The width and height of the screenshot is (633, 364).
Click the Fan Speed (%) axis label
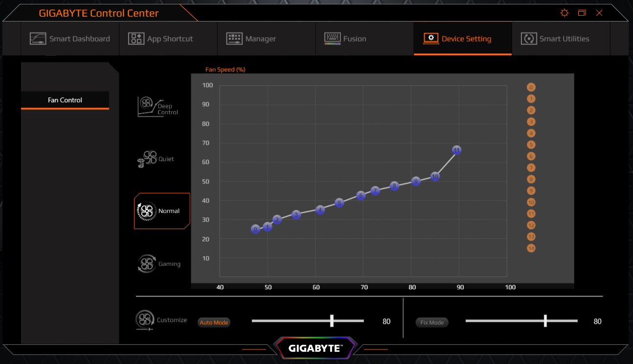click(x=225, y=69)
